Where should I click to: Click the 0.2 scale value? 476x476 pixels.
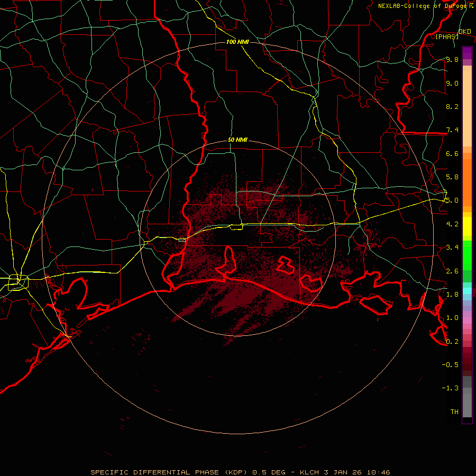pos(452,342)
